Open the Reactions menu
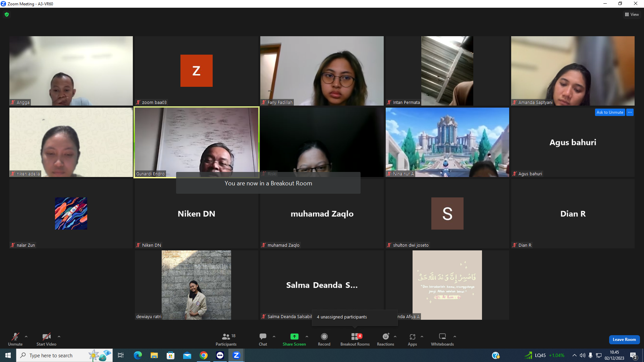This screenshot has height=362, width=644. click(x=385, y=339)
